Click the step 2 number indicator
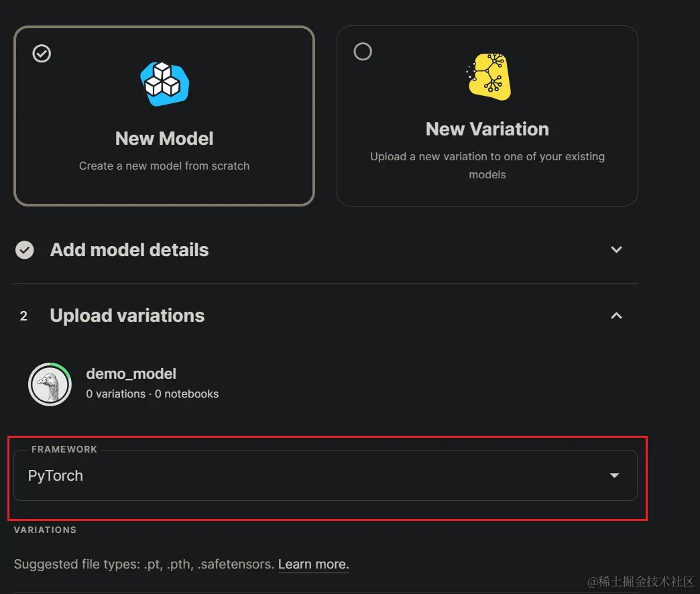The height and width of the screenshot is (594, 700). [x=23, y=316]
